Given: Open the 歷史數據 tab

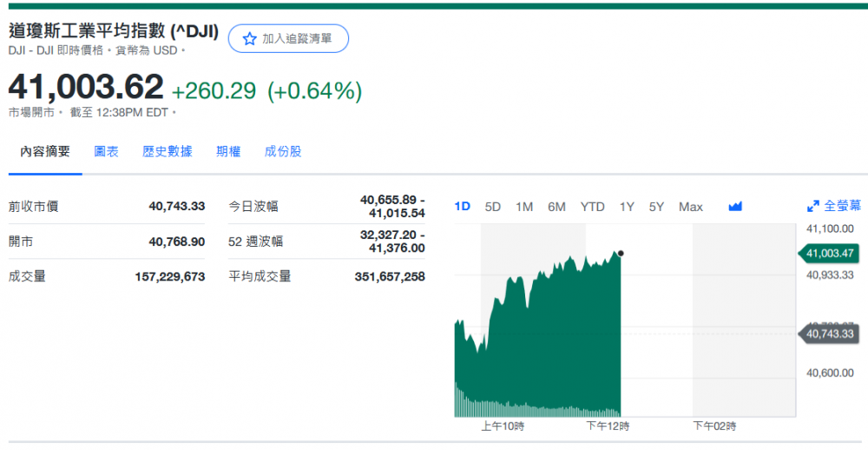Looking at the screenshot, I should coord(168,151).
